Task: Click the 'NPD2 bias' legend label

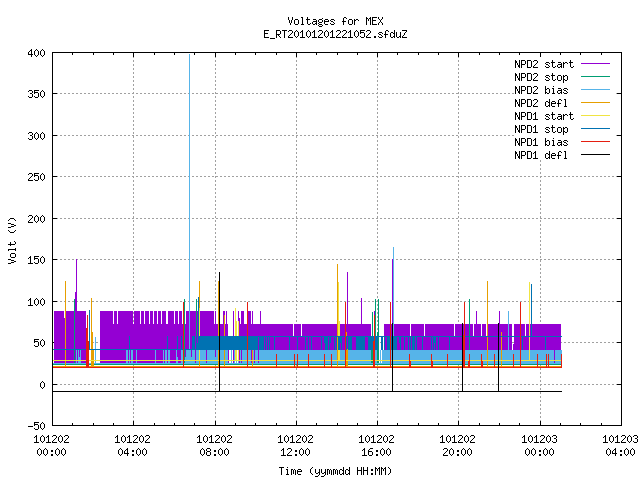Action: (541, 90)
